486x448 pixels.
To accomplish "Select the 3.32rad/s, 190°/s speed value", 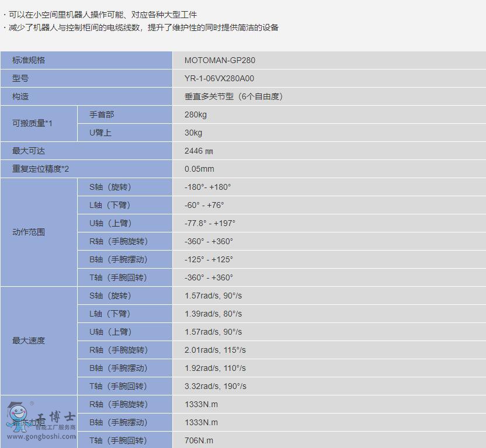I will coord(216,386).
